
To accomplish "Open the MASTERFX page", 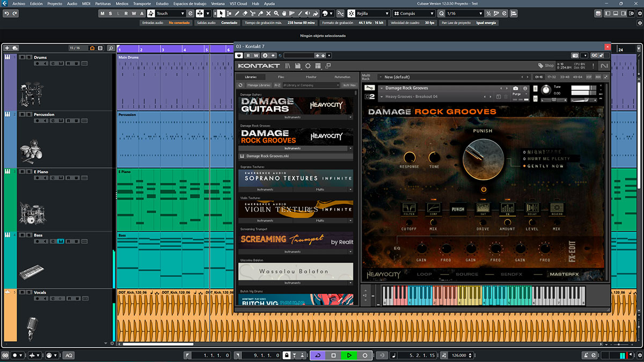I will coord(564,274).
